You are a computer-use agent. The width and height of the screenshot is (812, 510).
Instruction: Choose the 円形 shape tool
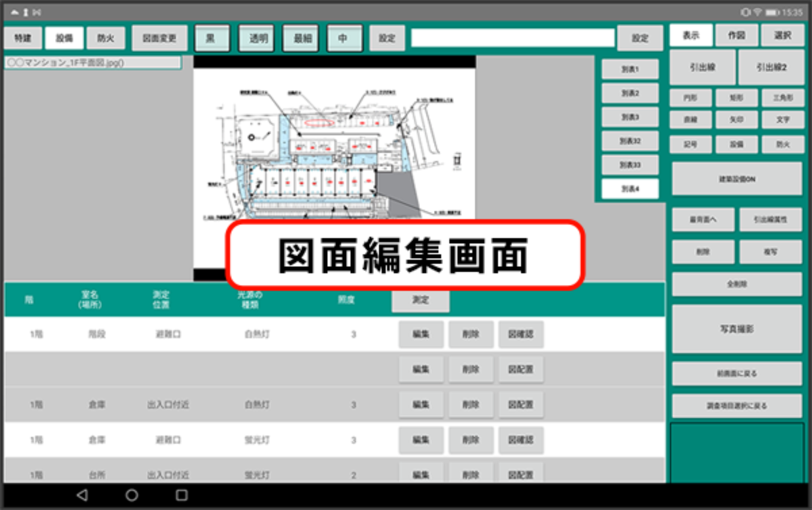click(x=691, y=98)
